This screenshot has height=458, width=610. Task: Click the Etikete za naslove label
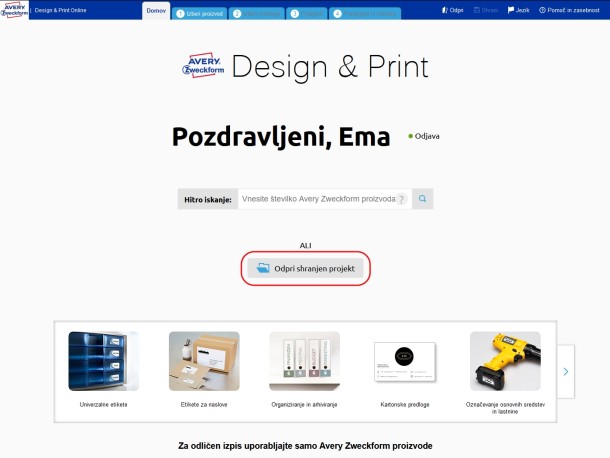(204, 405)
